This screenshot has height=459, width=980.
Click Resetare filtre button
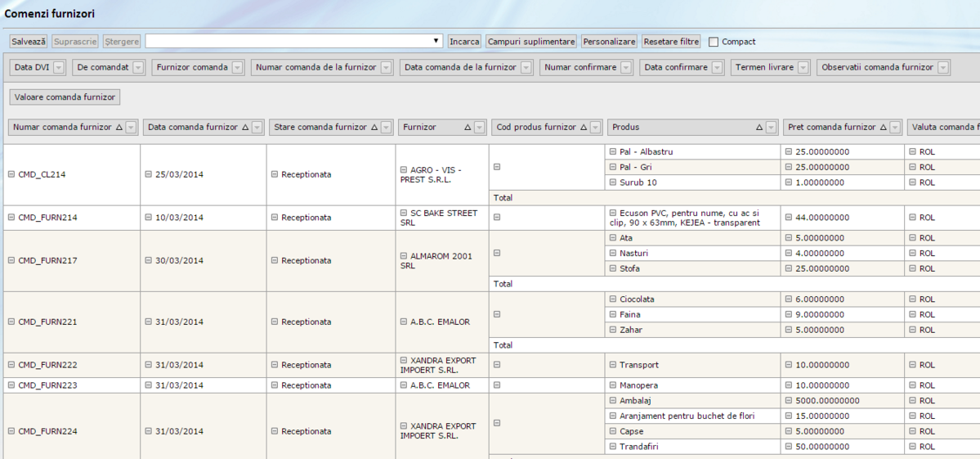(x=671, y=41)
